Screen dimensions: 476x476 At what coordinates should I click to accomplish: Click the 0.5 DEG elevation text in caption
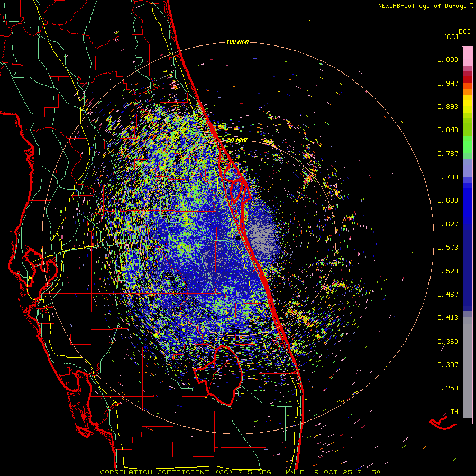pos(254,472)
